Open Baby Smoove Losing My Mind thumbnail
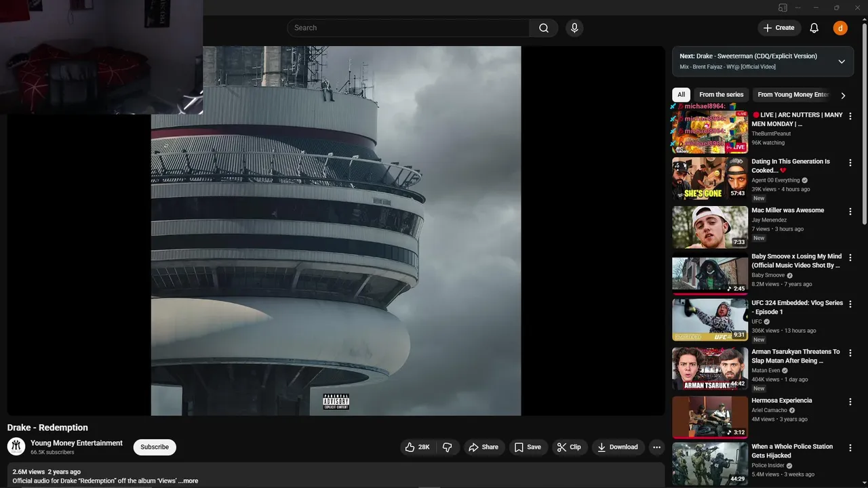Viewport: 868px width, 488px height. coord(710,273)
